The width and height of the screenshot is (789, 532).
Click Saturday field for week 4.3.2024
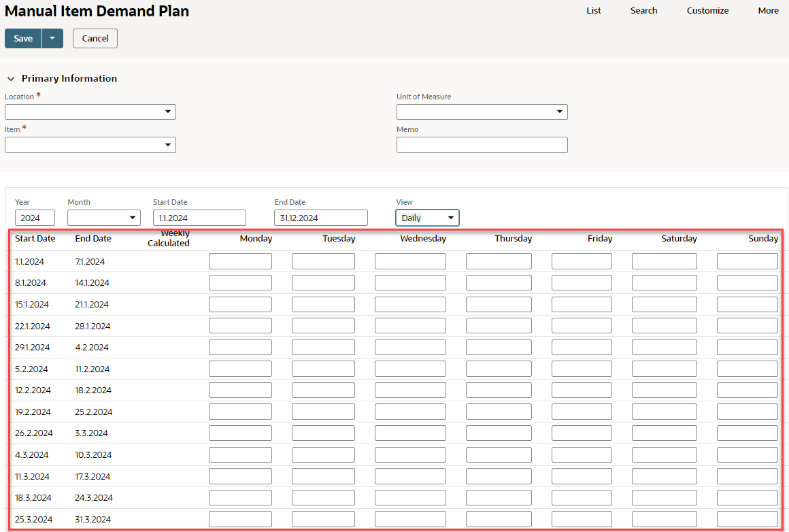click(x=665, y=455)
